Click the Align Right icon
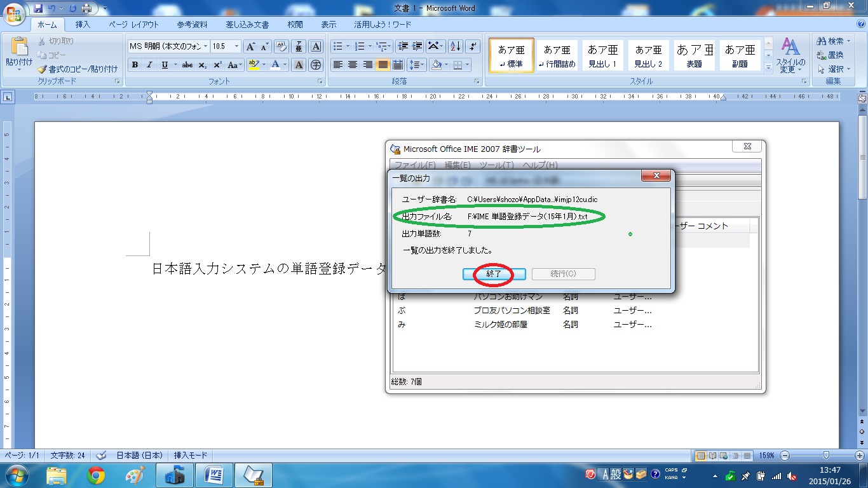The height and width of the screenshot is (488, 868). click(x=368, y=65)
